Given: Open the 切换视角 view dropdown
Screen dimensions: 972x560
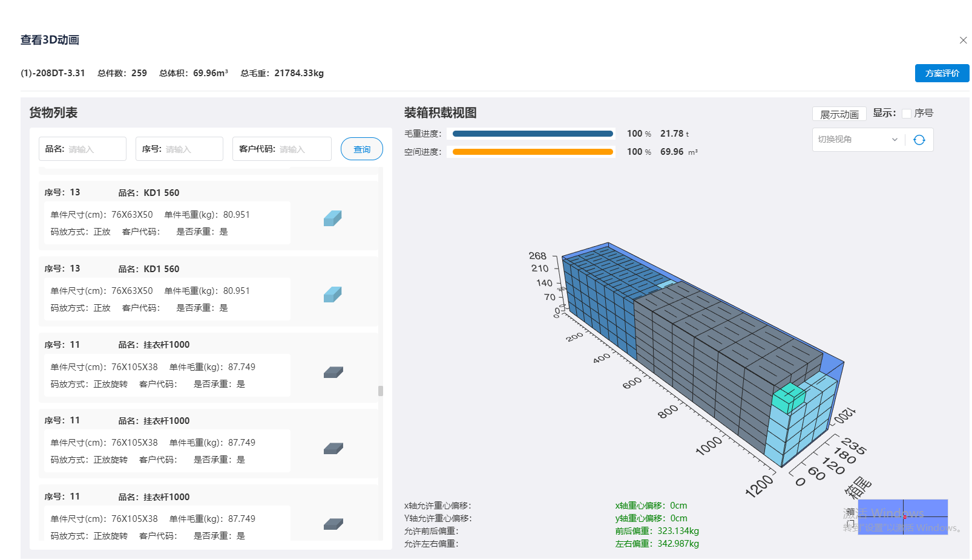Looking at the screenshot, I should [858, 140].
